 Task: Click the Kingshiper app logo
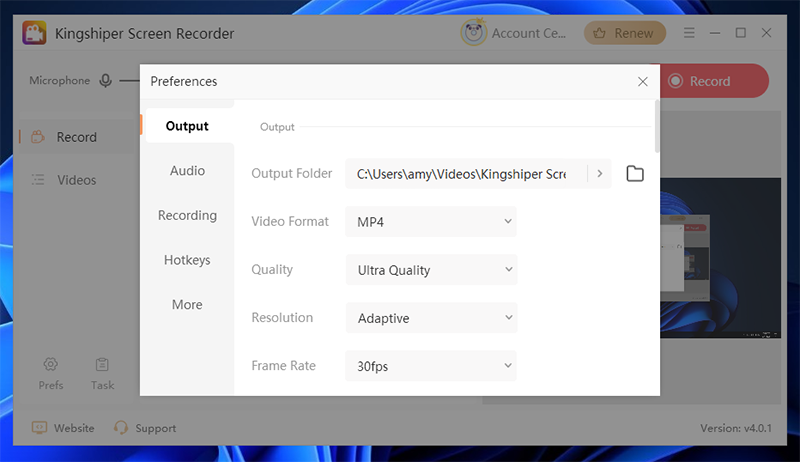point(34,33)
